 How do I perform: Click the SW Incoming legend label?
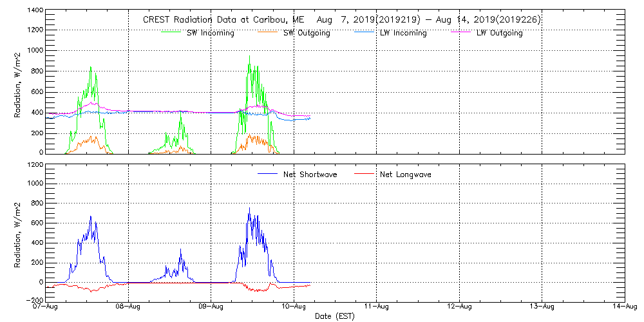210,33
